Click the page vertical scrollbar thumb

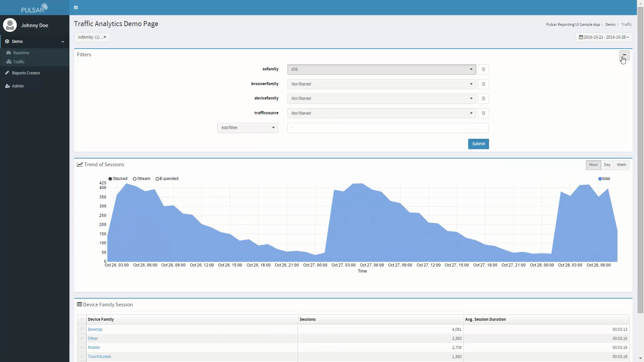click(640, 160)
